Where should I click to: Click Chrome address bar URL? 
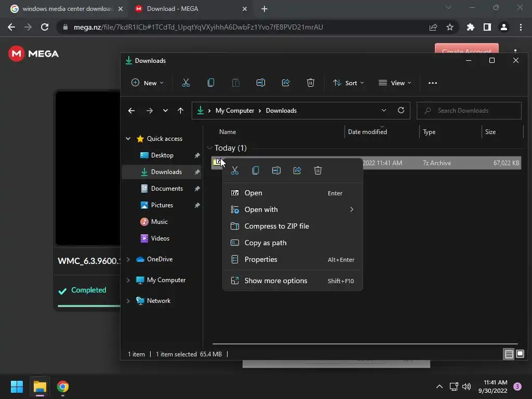198,27
